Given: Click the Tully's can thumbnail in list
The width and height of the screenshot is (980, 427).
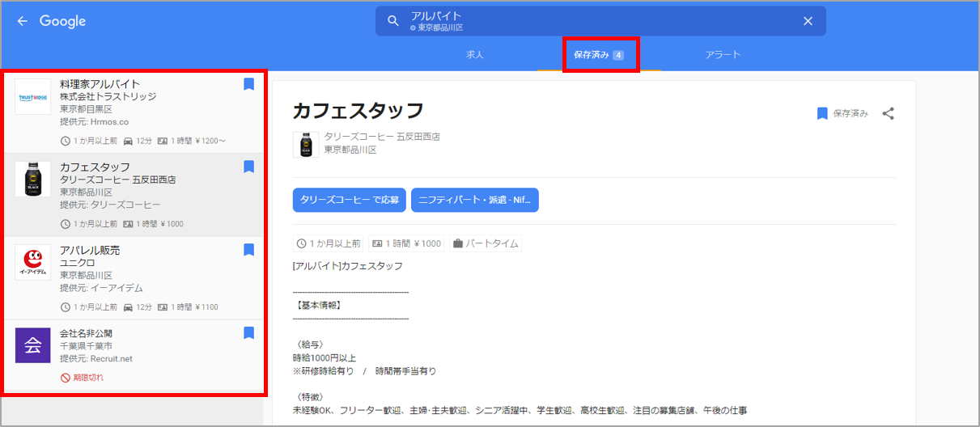Looking at the screenshot, I should (x=33, y=179).
